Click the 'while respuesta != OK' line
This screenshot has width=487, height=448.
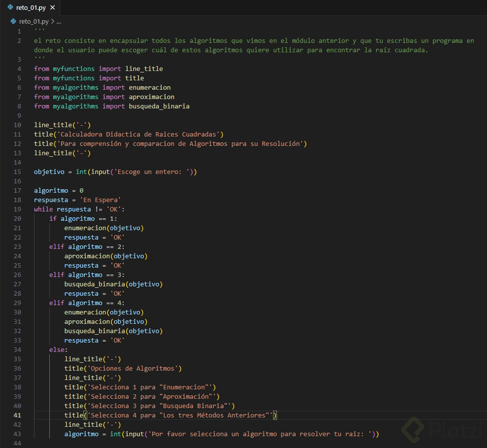coord(79,209)
